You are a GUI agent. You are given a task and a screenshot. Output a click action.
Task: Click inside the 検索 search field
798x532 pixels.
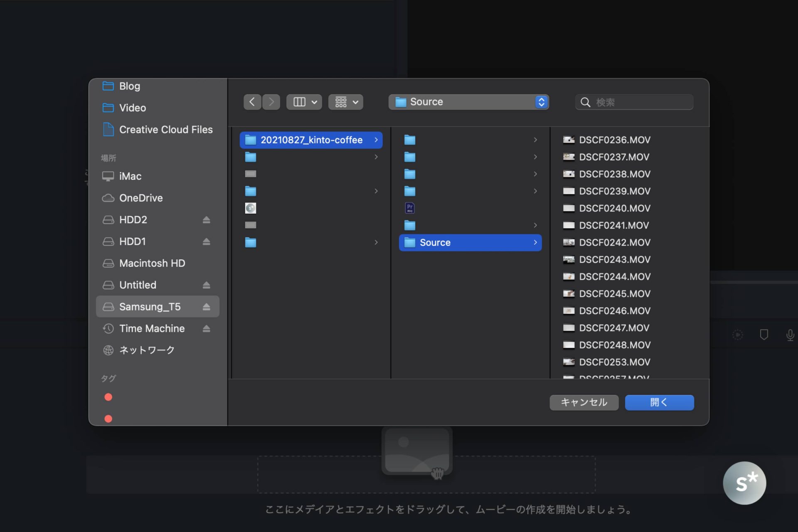click(x=634, y=102)
